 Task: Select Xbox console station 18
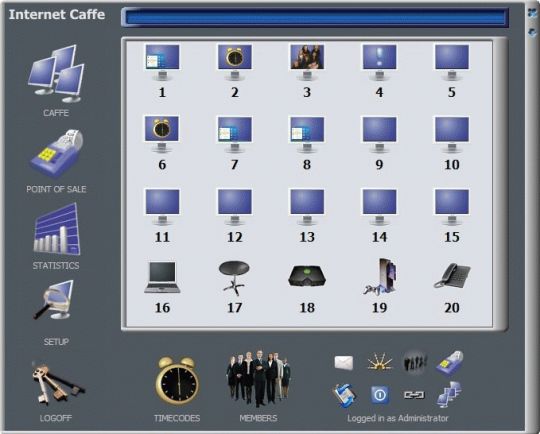point(307,276)
